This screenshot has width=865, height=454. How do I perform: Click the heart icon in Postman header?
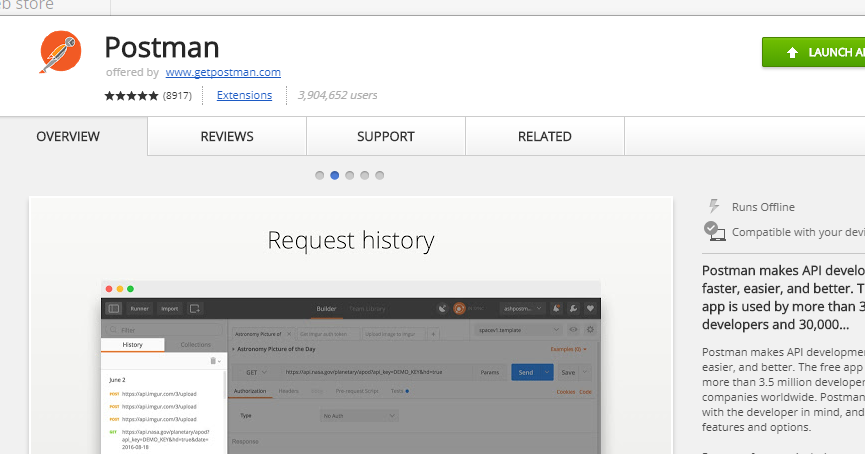590,309
